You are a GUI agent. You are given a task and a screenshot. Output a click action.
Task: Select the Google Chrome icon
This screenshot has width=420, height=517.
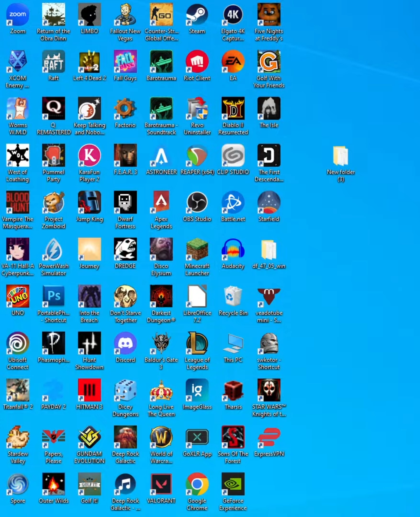(x=197, y=484)
